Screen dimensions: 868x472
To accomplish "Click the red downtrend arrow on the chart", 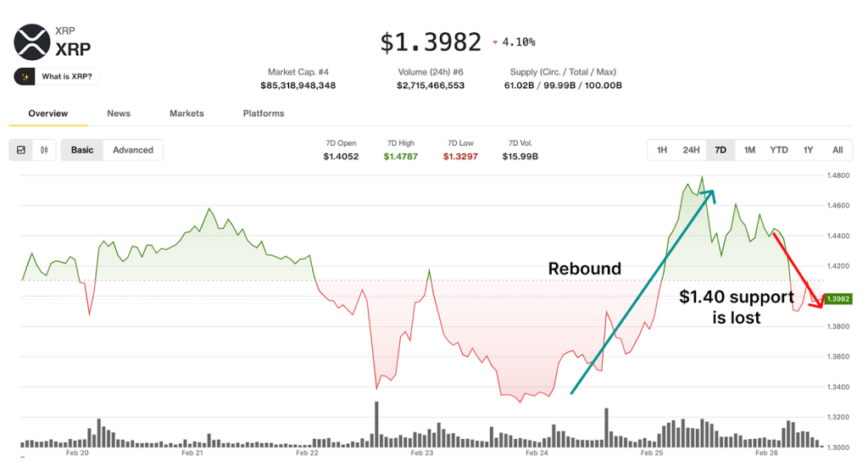I will [x=797, y=271].
